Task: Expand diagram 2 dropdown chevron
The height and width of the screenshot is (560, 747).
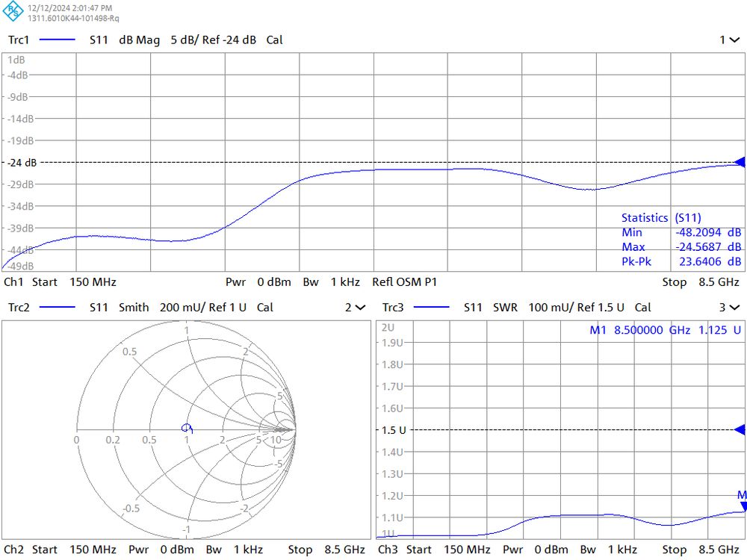Action: point(361,308)
